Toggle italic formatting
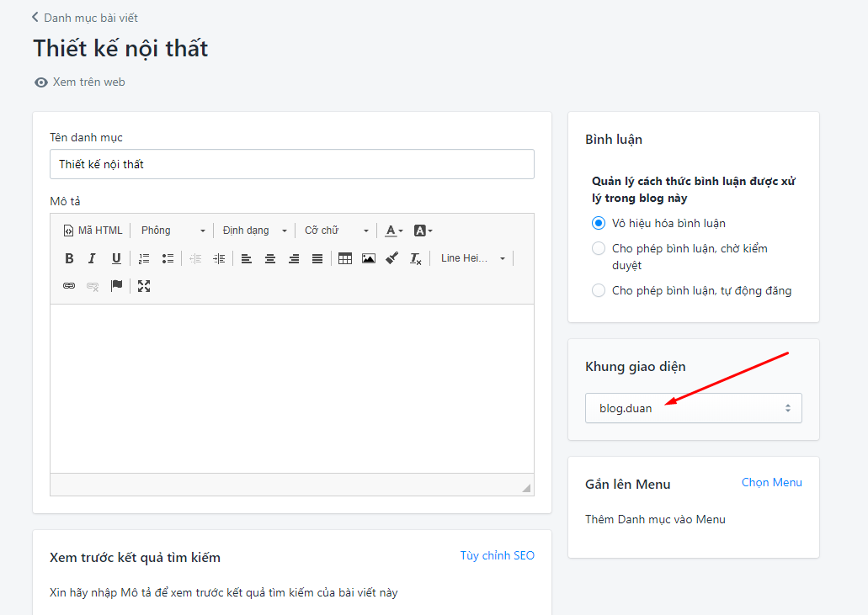The height and width of the screenshot is (615, 868). coord(93,258)
